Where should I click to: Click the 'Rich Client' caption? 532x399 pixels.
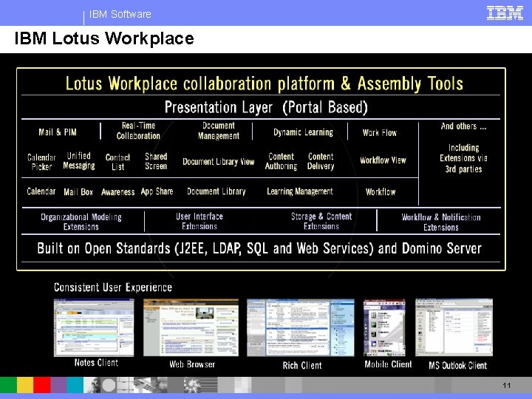point(302,366)
